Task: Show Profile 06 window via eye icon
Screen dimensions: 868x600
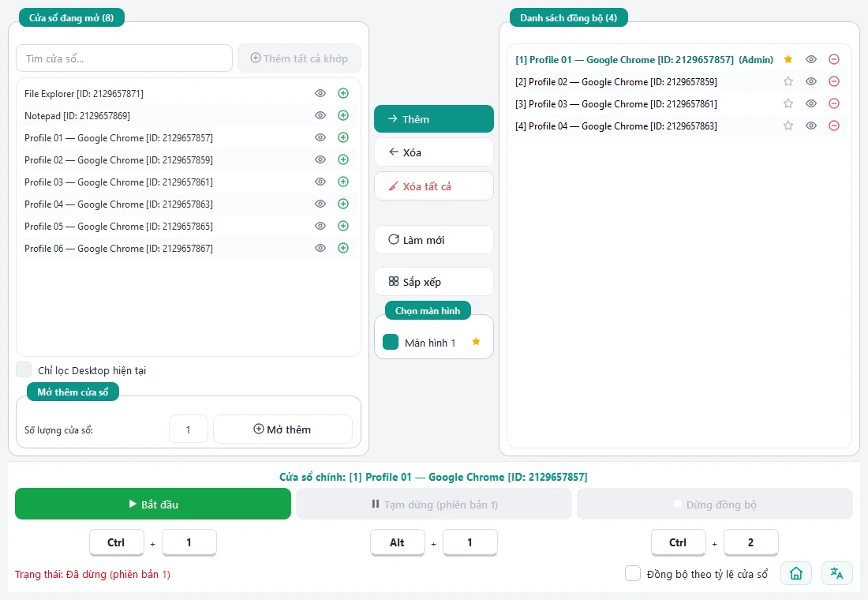Action: (320, 248)
